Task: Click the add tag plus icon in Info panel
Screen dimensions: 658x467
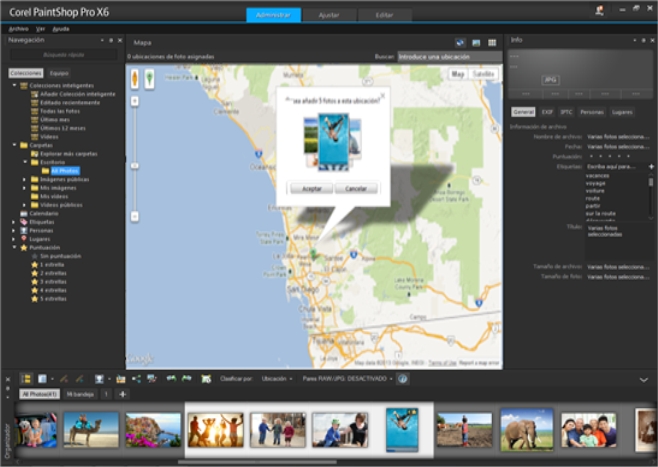Action: tap(651, 166)
